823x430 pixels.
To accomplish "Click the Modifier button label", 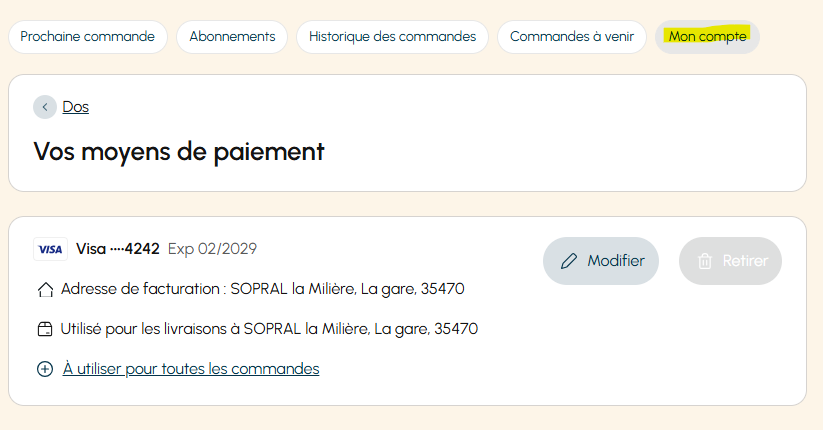I will 616,261.
